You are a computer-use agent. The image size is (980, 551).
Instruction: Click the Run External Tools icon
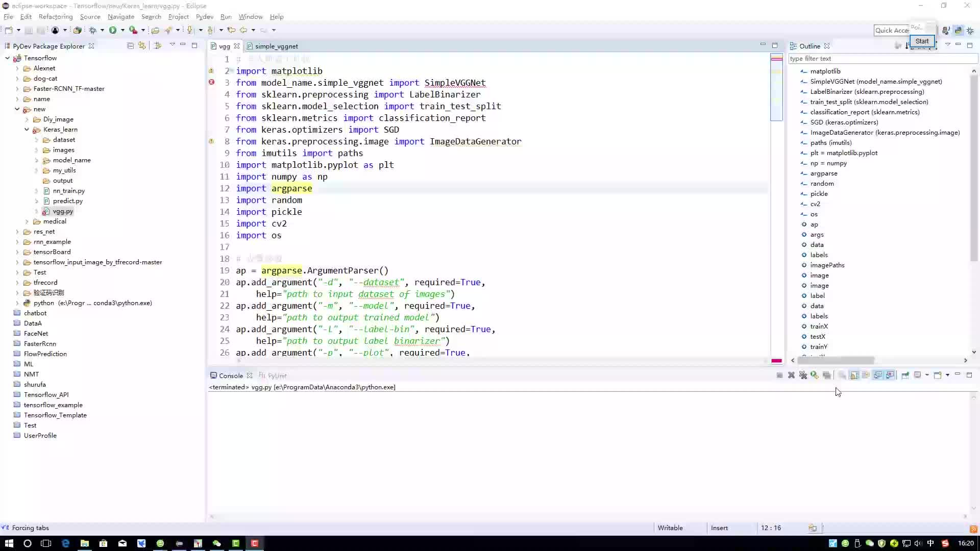coord(133,30)
